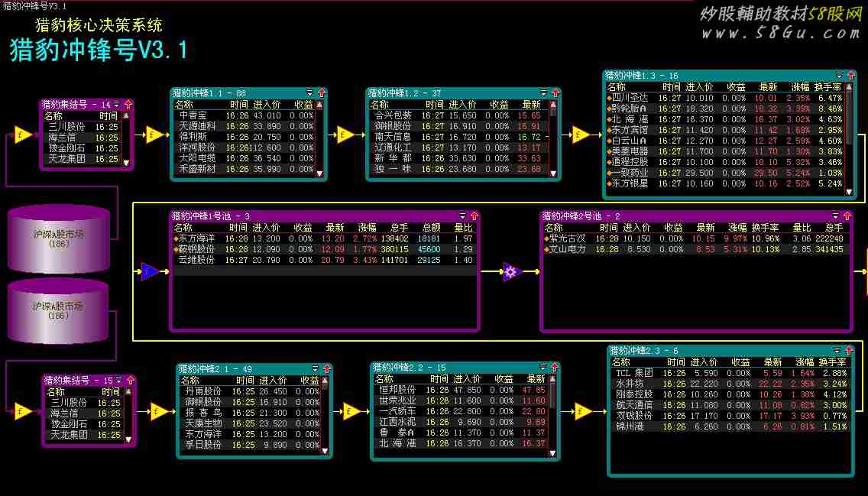Expand the 猎豹冲锋1号池 panel menu arrow
Viewport: 868px width, 496px height.
[x=463, y=216]
